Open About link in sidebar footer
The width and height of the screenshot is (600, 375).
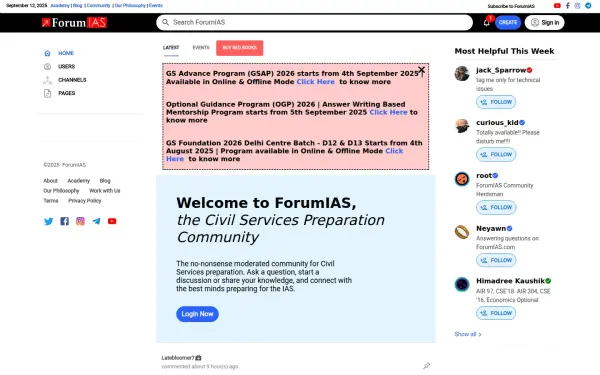tap(50, 181)
